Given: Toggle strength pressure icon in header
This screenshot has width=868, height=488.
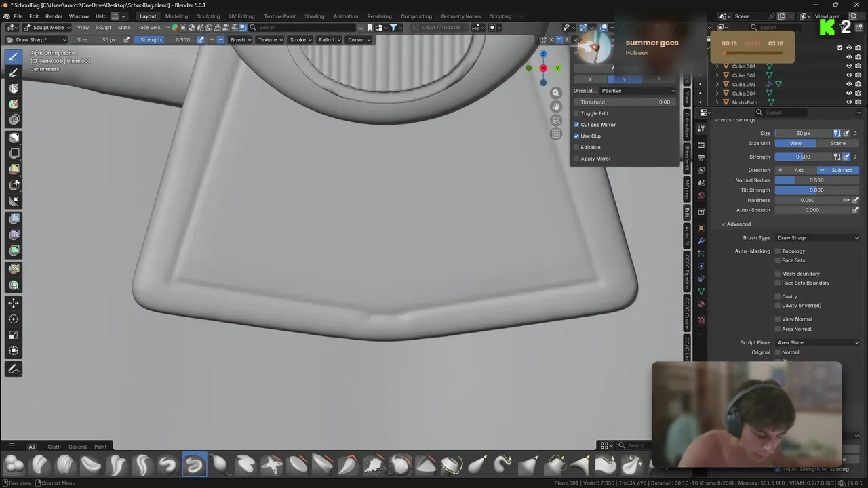Looking at the screenshot, I should 200,40.
